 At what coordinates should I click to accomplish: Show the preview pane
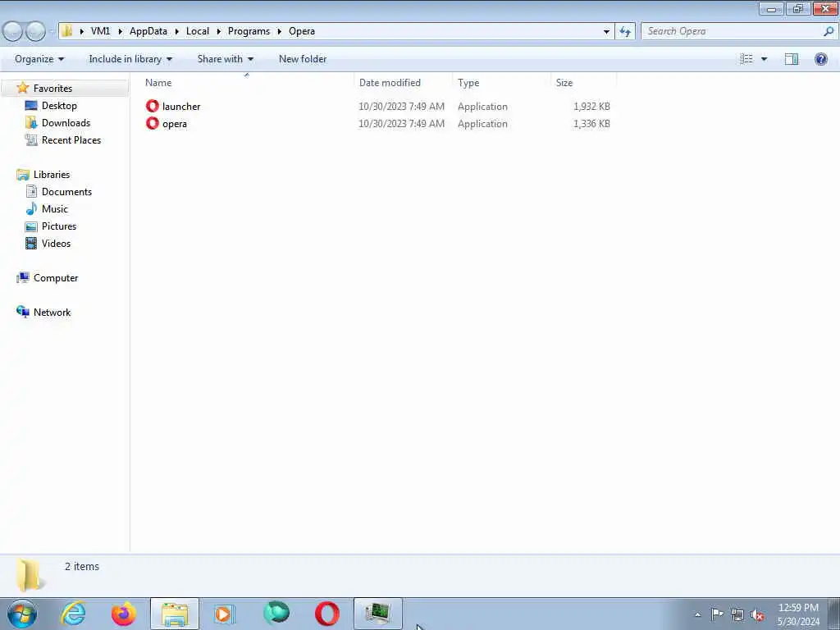(792, 59)
